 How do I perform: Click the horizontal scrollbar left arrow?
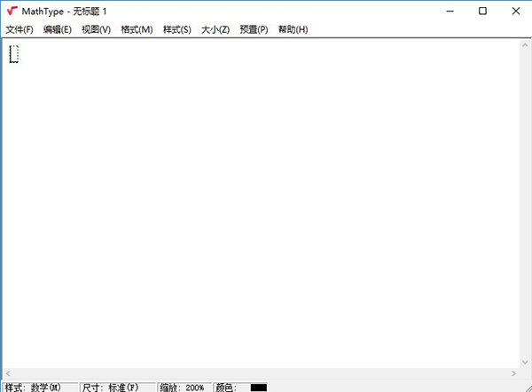(9, 373)
